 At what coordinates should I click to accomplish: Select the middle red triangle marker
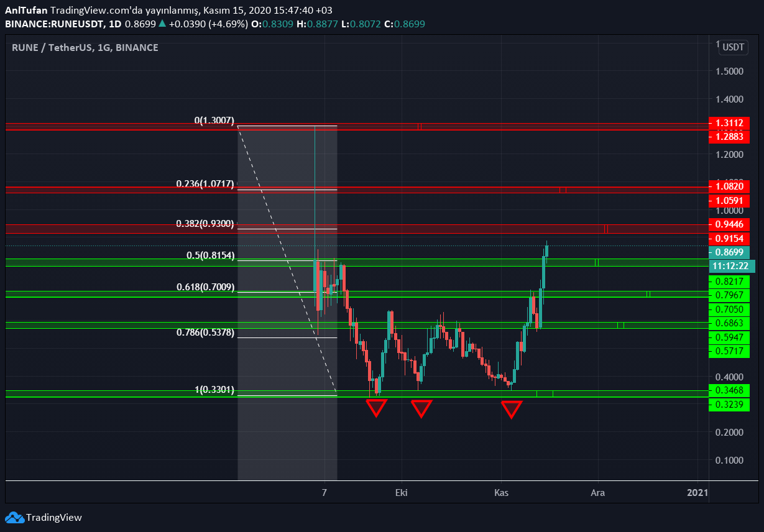[421, 408]
